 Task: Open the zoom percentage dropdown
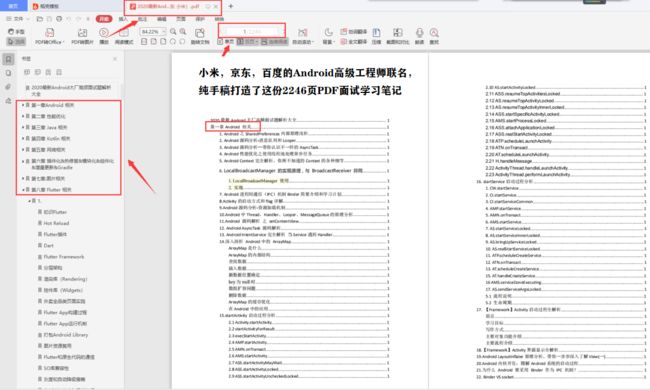tap(164, 31)
